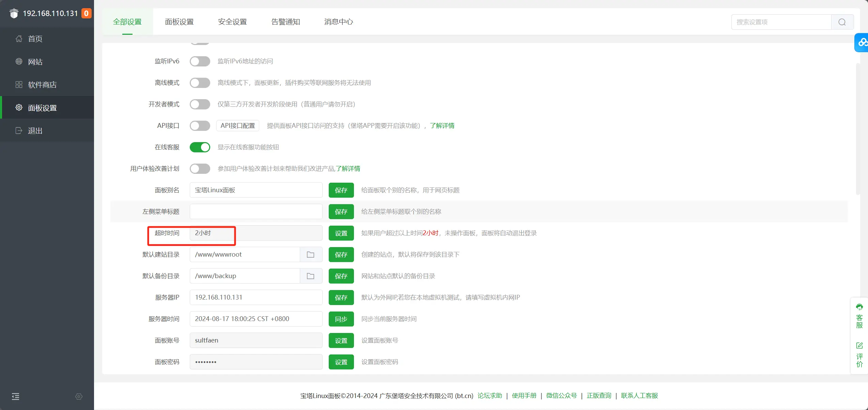Click the blue floating cloud icon

pos(862,43)
